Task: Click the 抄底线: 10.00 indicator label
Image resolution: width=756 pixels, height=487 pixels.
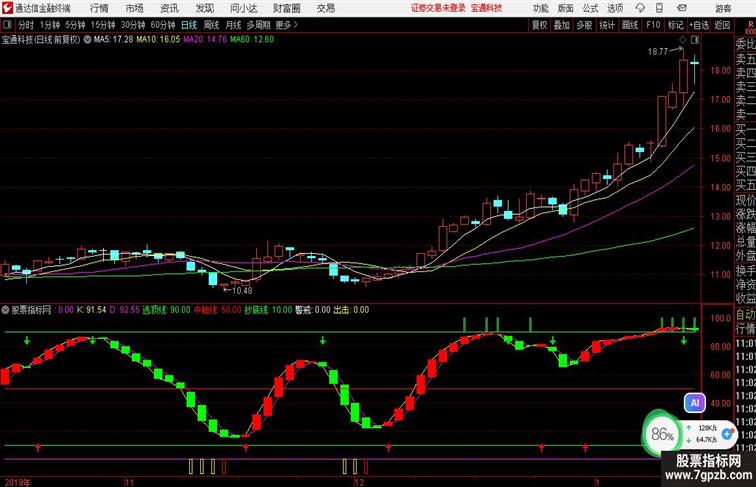Action: [x=268, y=310]
